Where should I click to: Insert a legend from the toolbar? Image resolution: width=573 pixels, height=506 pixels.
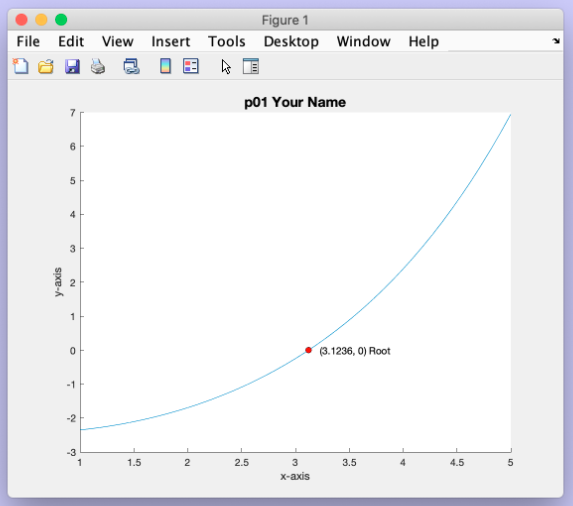pyautogui.click(x=191, y=66)
